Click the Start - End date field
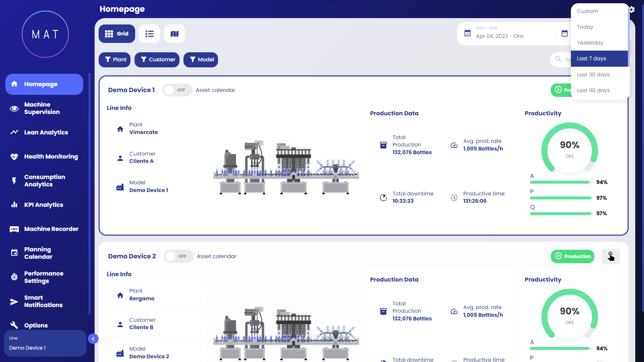The height and width of the screenshot is (362, 644). coord(506,34)
